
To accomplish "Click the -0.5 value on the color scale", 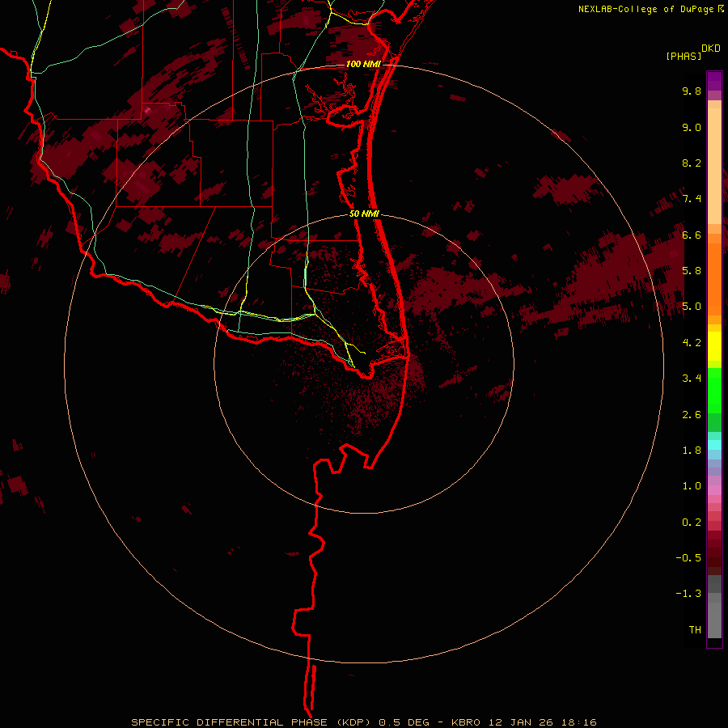I will point(688,558).
